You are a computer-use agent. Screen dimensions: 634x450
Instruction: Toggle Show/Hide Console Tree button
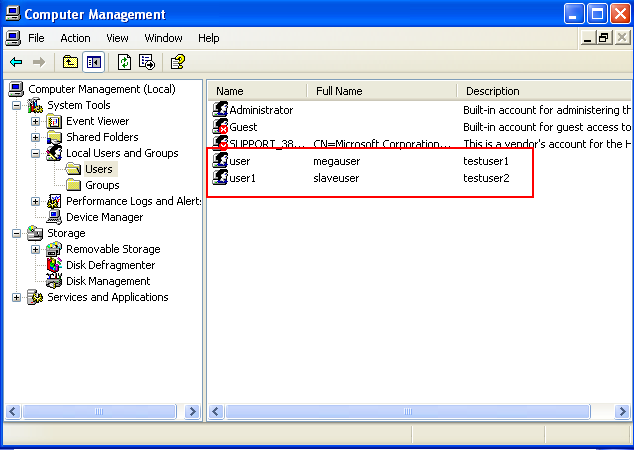[x=93, y=62]
